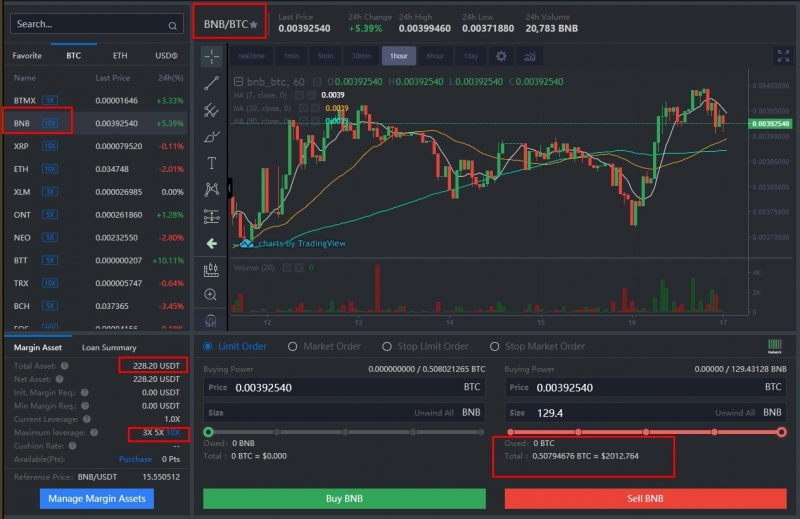The width and height of the screenshot is (800, 519).
Task: Select the trend line drawing tool
Action: click(211, 83)
